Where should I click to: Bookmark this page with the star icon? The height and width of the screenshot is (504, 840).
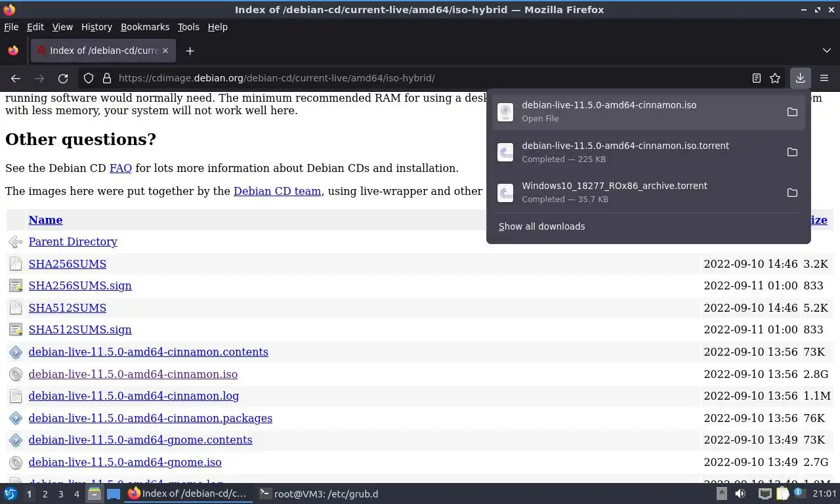click(775, 78)
